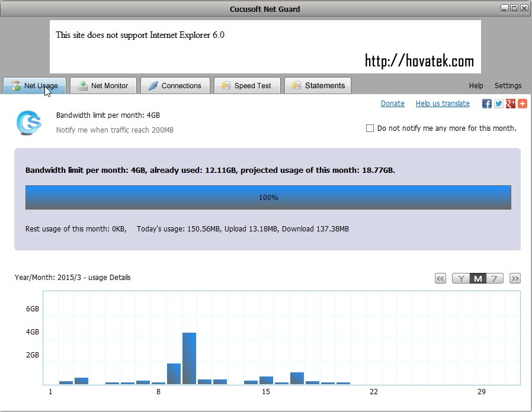
Task: Click day 29 label on chart axis
Action: click(x=482, y=392)
